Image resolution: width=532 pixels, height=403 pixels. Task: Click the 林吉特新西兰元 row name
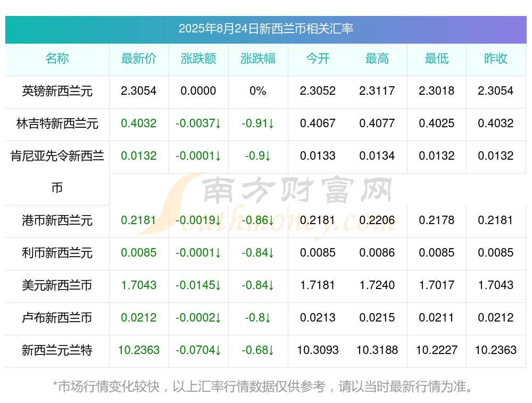pos(57,124)
